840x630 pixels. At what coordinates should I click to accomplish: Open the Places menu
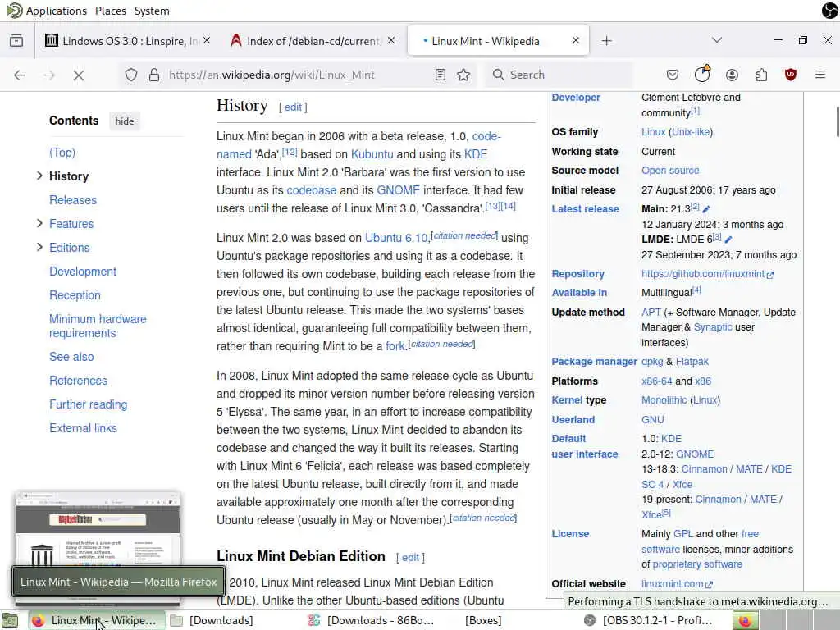tap(111, 11)
